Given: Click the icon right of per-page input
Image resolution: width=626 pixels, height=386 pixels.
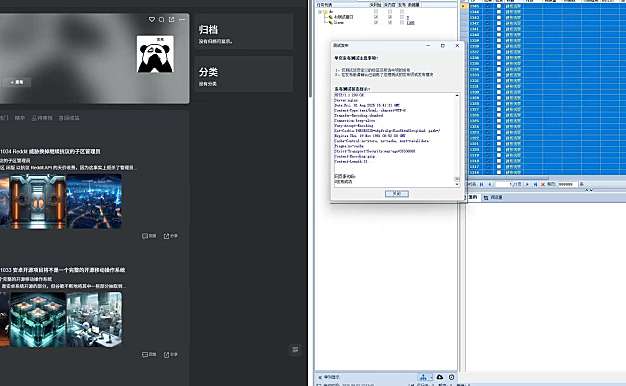Looking at the screenshot, I should tap(582, 184).
